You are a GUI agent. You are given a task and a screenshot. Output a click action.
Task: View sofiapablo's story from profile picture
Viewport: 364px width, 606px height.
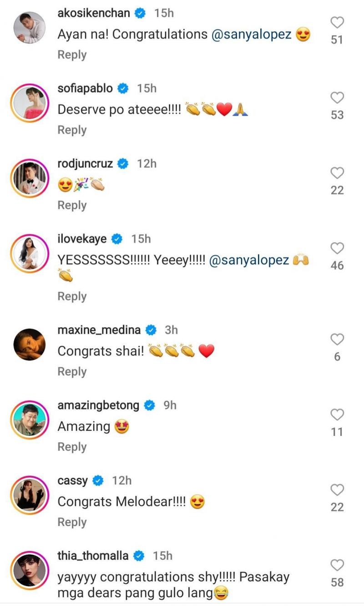tap(29, 103)
